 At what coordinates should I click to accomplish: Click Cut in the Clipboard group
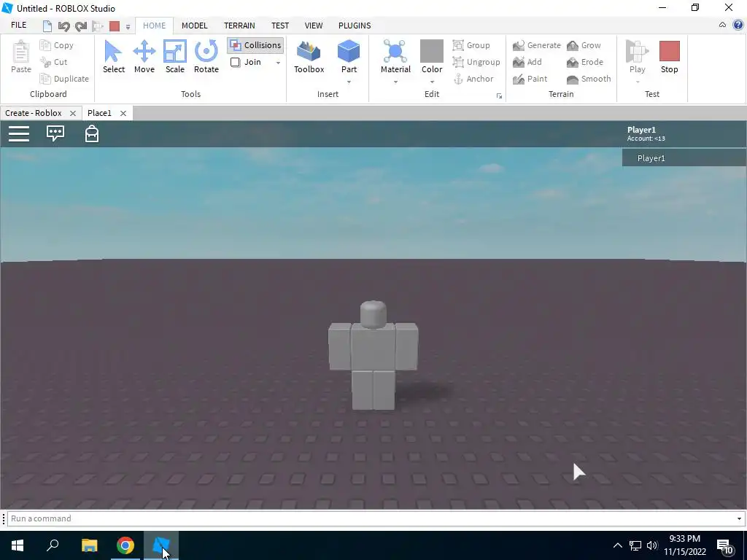tap(54, 62)
